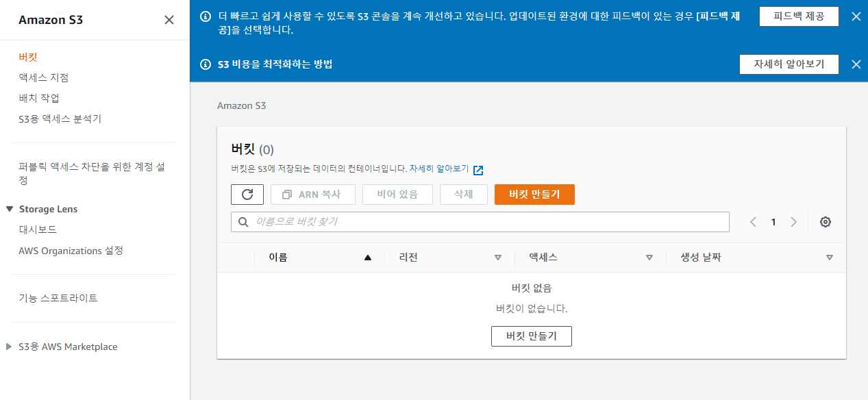Click the 삭제 button

pyautogui.click(x=464, y=195)
